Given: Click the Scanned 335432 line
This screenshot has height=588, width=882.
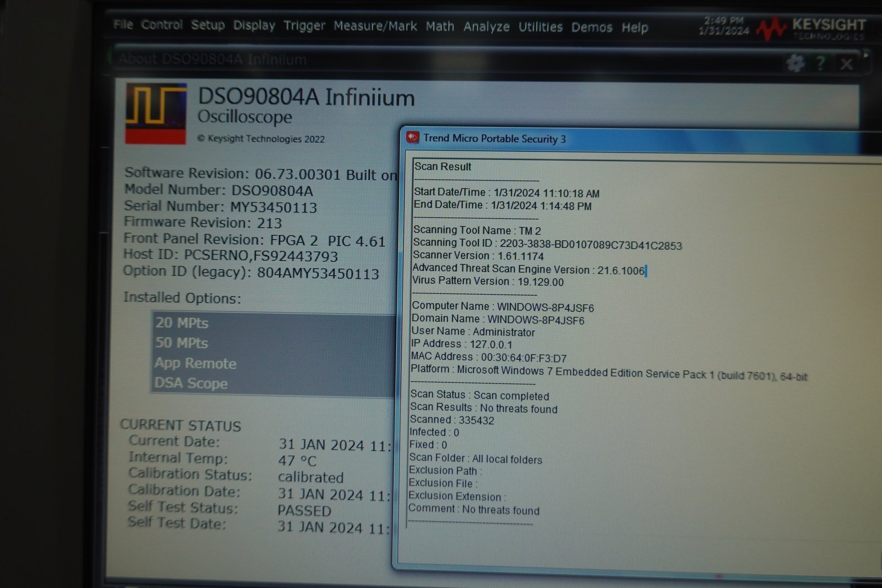Looking at the screenshot, I should pyautogui.click(x=452, y=420).
